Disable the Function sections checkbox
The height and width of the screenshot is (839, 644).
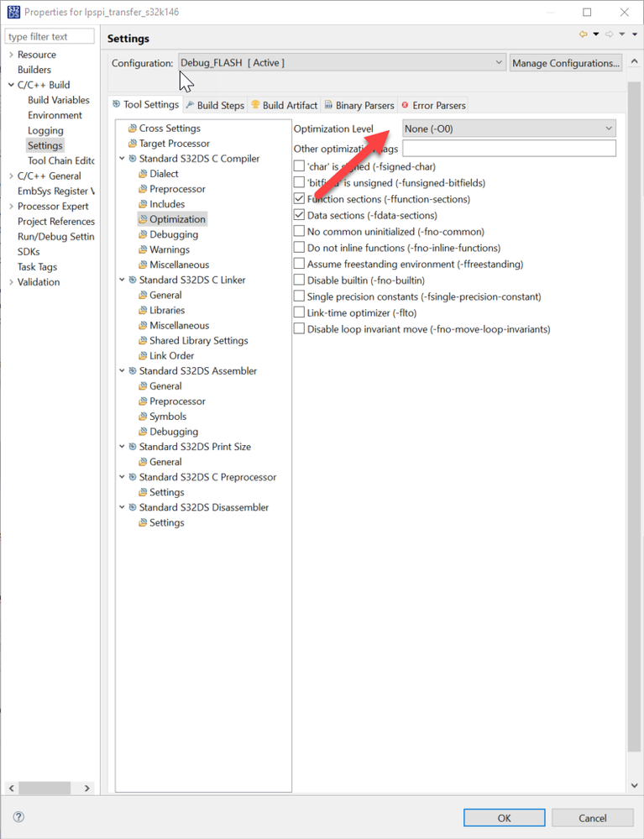(299, 199)
